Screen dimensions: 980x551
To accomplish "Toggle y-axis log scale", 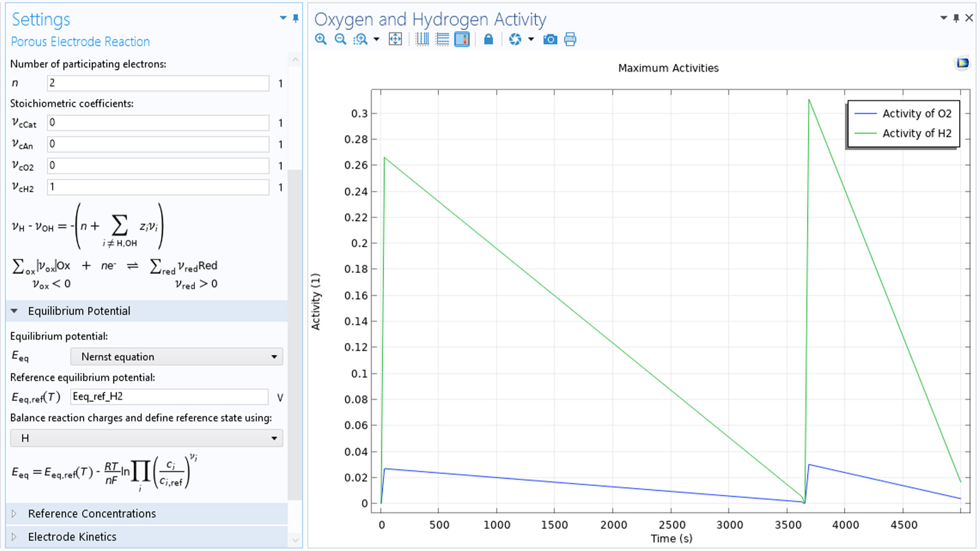I will click(x=442, y=39).
